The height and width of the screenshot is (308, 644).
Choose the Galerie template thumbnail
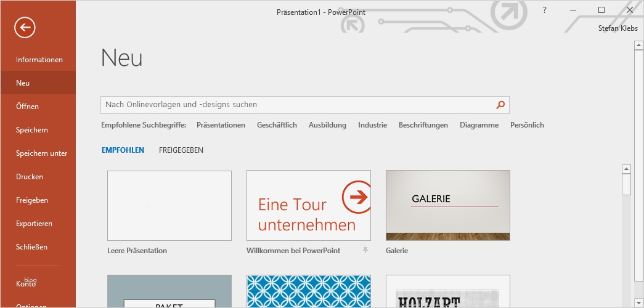[447, 206]
